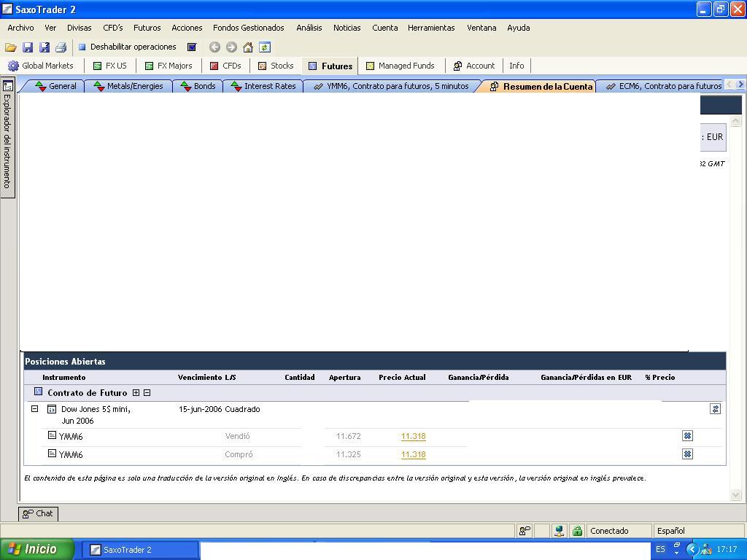747x560 pixels.
Task: Click the icon on the Dow Jones row's right end
Action: [x=715, y=409]
